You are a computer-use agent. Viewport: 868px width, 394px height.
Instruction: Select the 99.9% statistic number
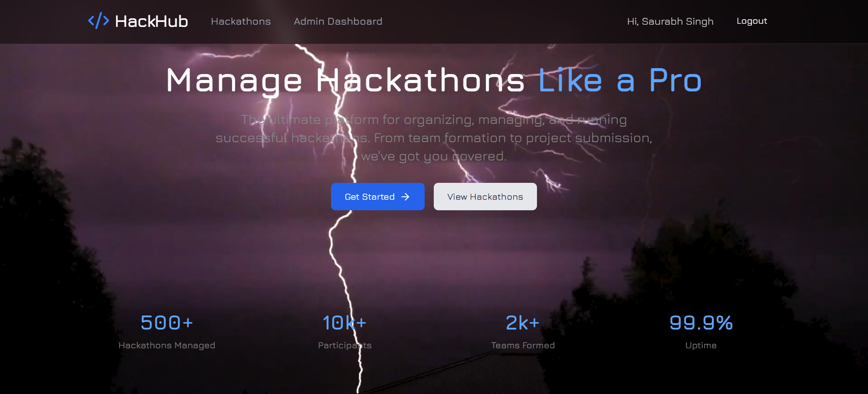(701, 323)
